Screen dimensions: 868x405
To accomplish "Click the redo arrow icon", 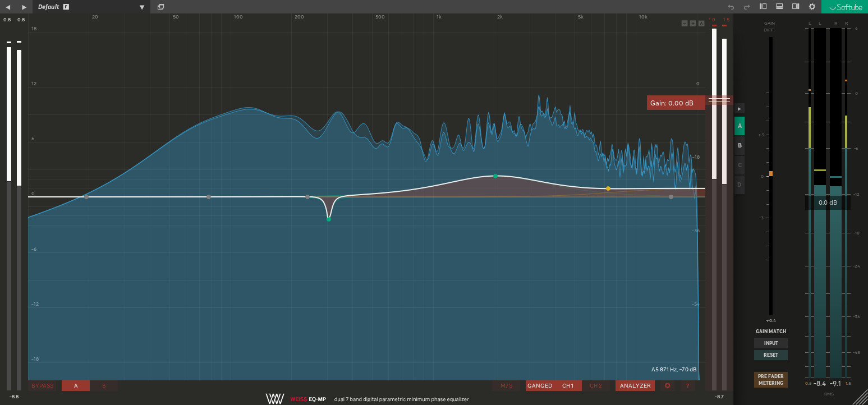I will click(x=747, y=7).
